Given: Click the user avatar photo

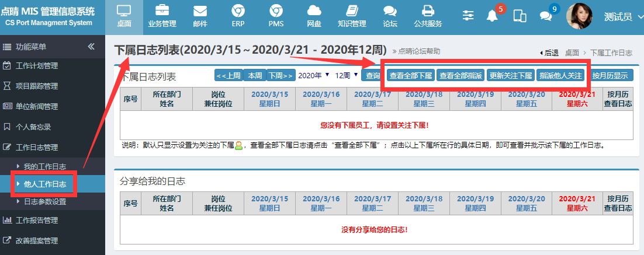Looking at the screenshot, I should point(579,16).
